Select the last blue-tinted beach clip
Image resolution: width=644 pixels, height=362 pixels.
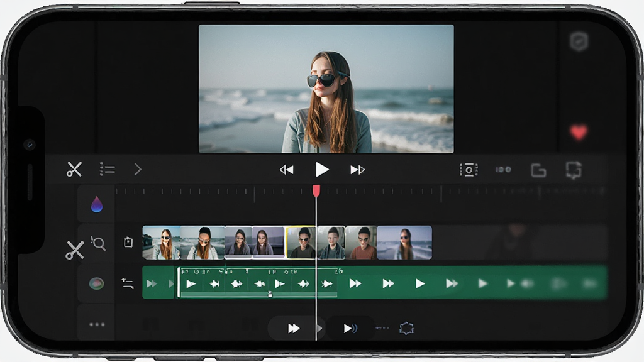click(x=404, y=242)
